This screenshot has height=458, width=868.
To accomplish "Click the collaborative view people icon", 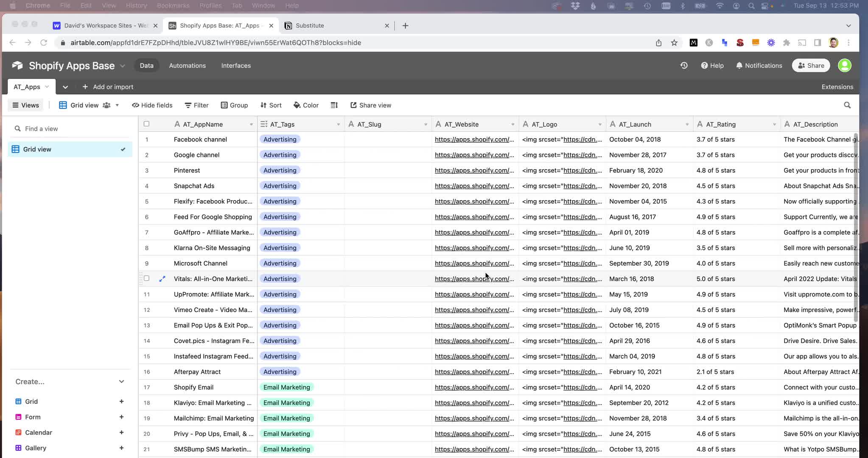I will pyautogui.click(x=106, y=105).
